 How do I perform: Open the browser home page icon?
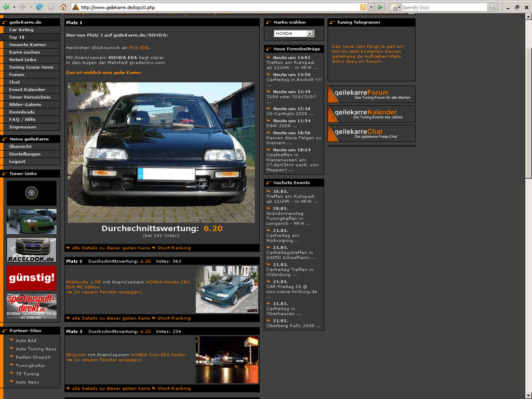(x=63, y=7)
